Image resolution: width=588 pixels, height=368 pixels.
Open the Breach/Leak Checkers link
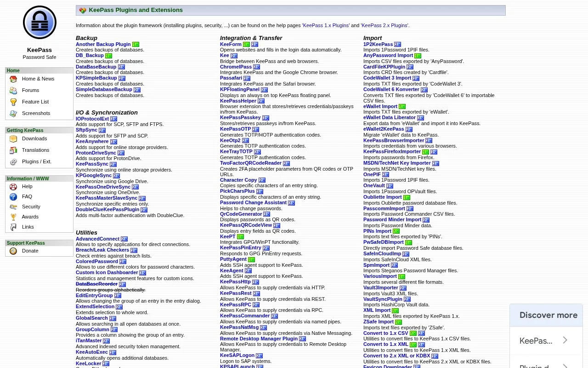point(102,250)
